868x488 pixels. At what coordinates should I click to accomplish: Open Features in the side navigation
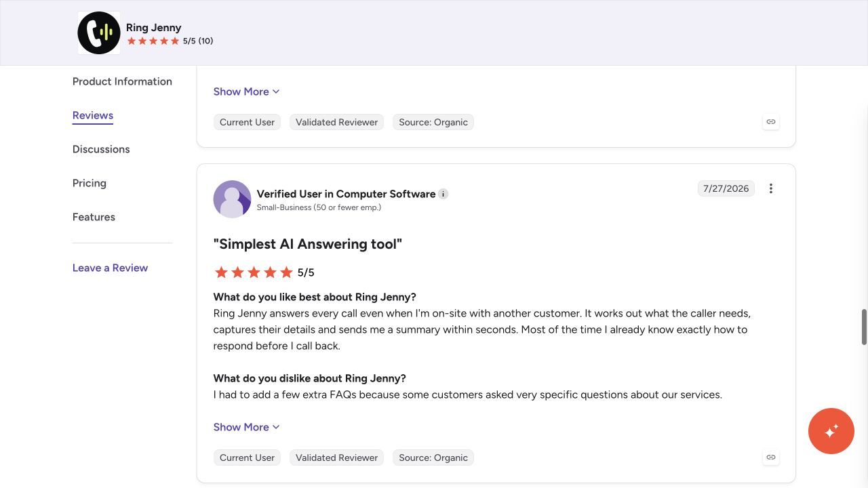94,217
